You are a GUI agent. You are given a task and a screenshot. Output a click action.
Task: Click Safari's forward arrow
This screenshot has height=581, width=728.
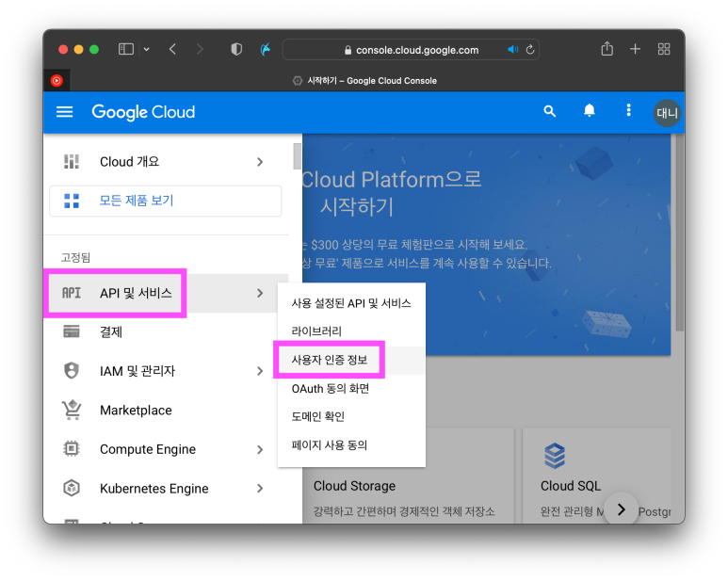tap(200, 49)
